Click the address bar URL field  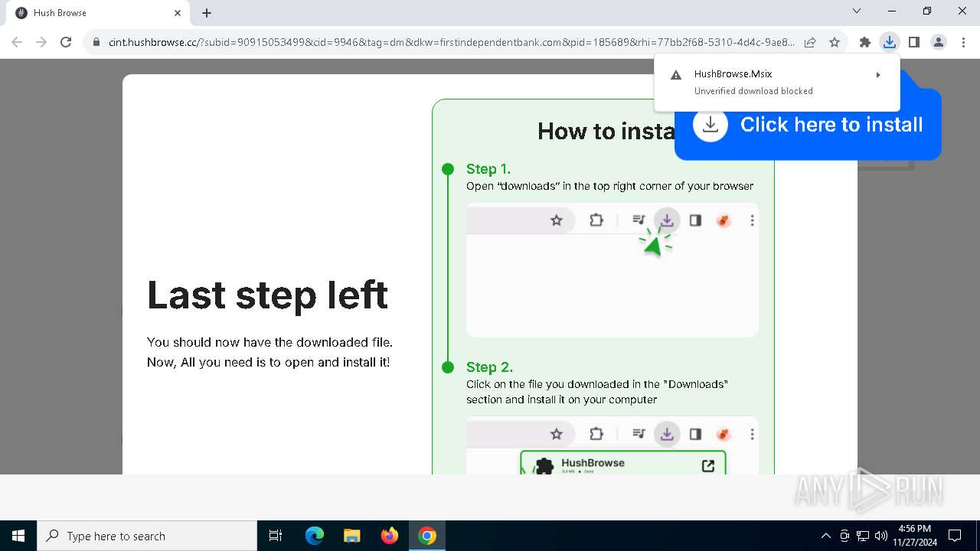point(452,42)
